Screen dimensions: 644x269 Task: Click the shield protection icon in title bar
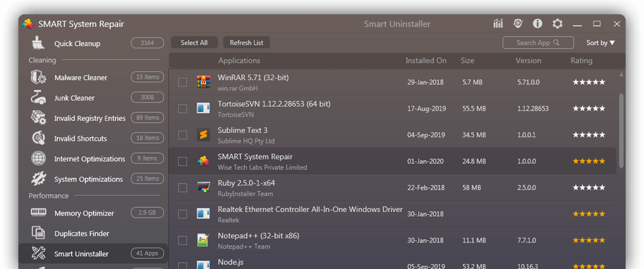pos(518,24)
